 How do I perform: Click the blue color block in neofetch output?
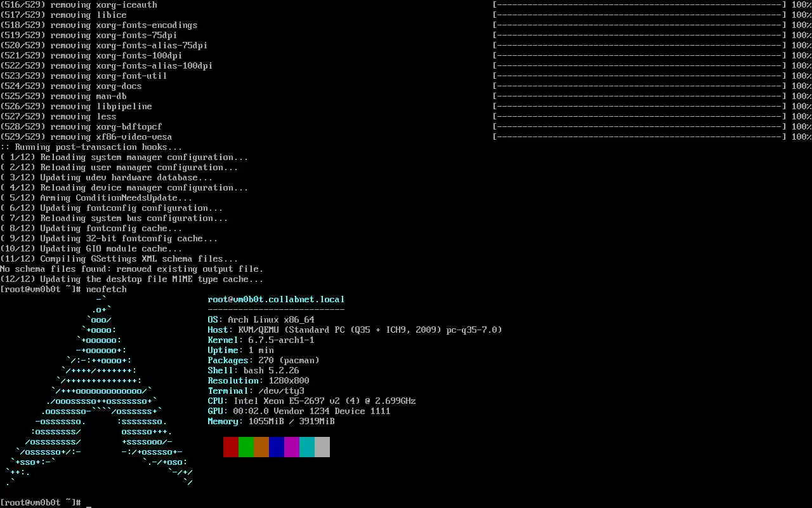click(277, 446)
